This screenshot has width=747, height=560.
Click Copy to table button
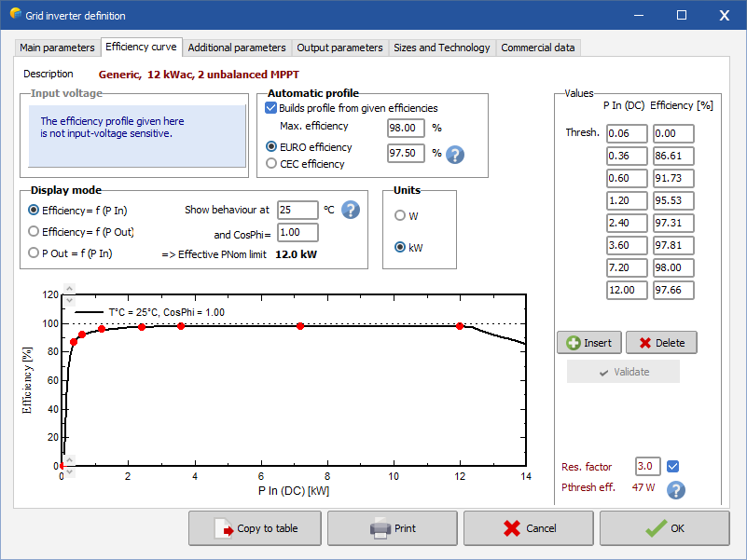click(255, 528)
